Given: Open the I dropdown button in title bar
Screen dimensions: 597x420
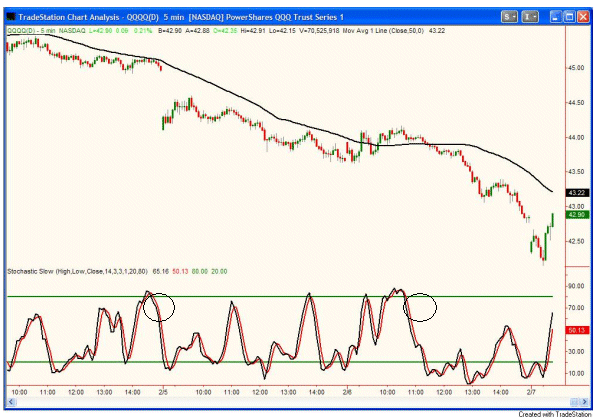Looking at the screenshot, I should (530, 17).
